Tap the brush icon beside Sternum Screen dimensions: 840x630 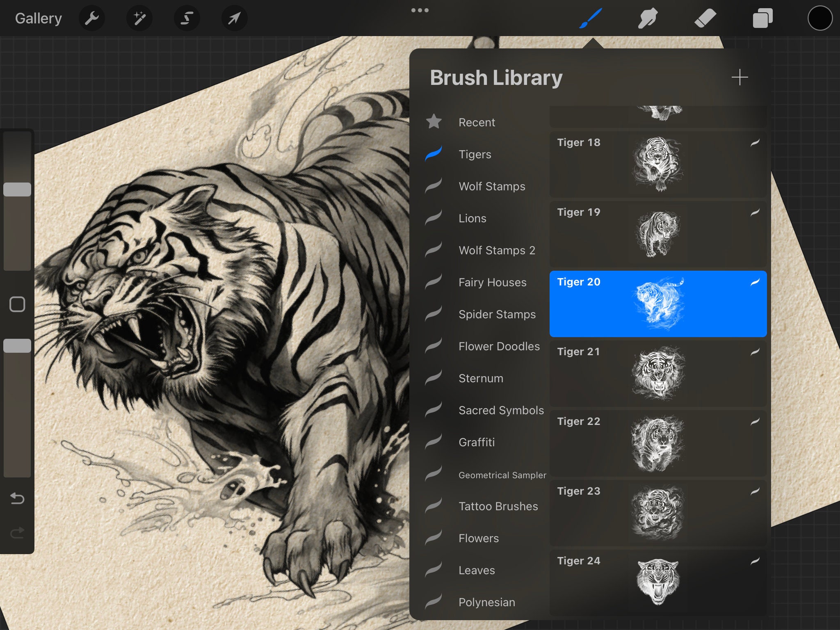tap(434, 377)
